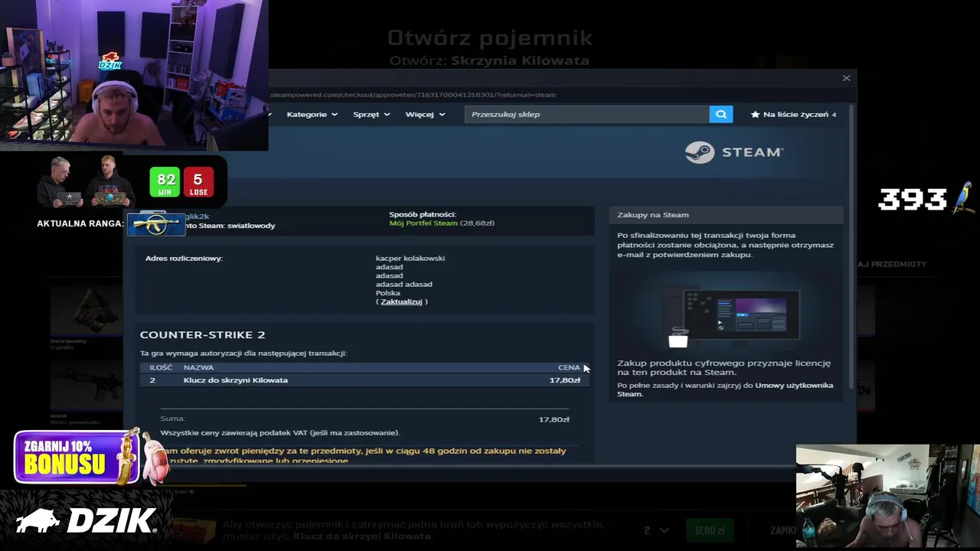Click the COUNTER-STRIKE 2 heading
Screen dimensions: 980x551
pos(202,334)
